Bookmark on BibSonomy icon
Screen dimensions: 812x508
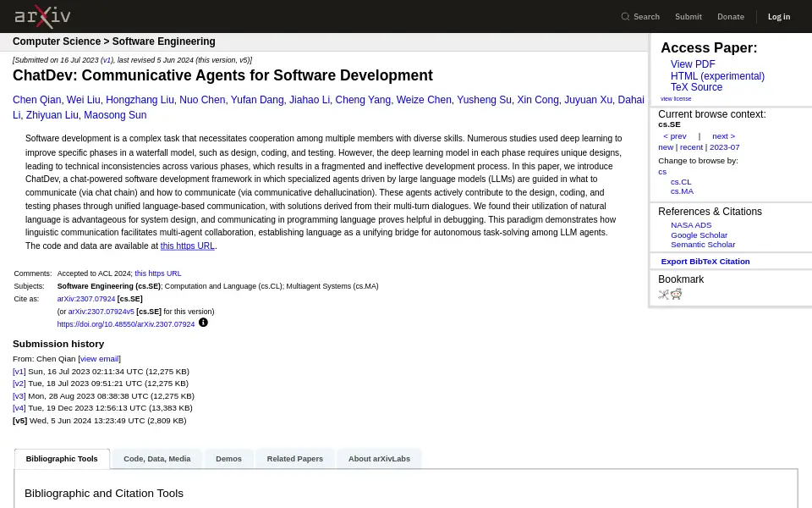coord(663,295)
